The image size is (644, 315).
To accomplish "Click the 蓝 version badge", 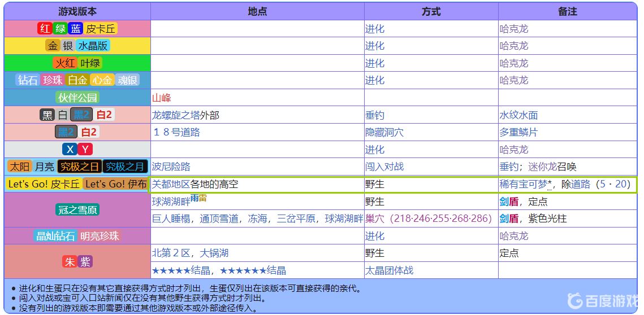I will tap(75, 29).
